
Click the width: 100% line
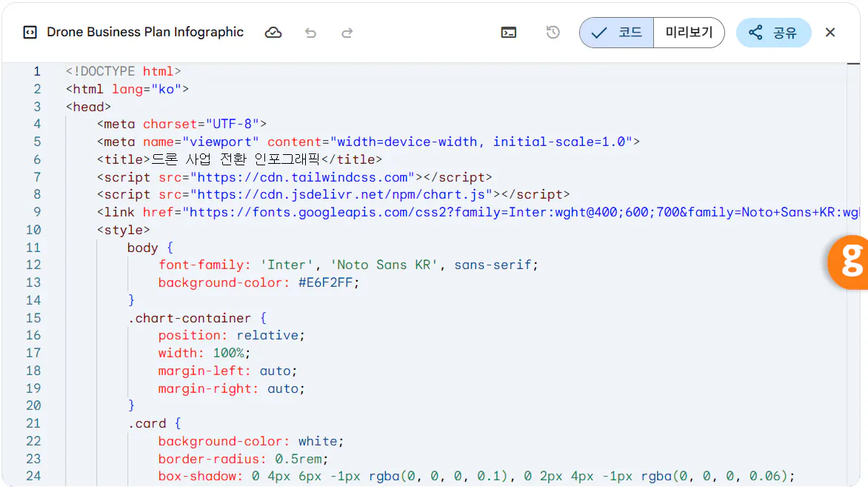click(x=204, y=353)
